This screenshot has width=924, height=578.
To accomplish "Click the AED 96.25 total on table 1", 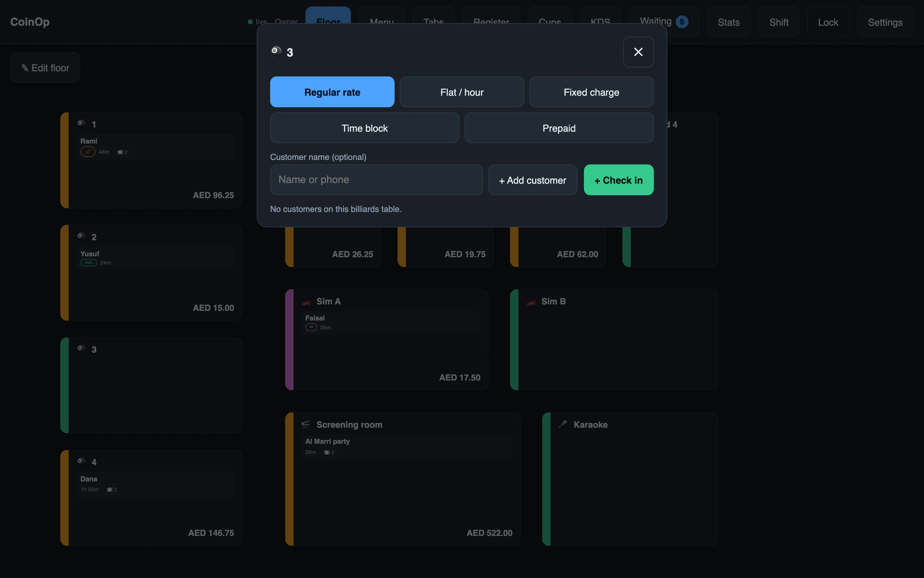I will point(213,195).
